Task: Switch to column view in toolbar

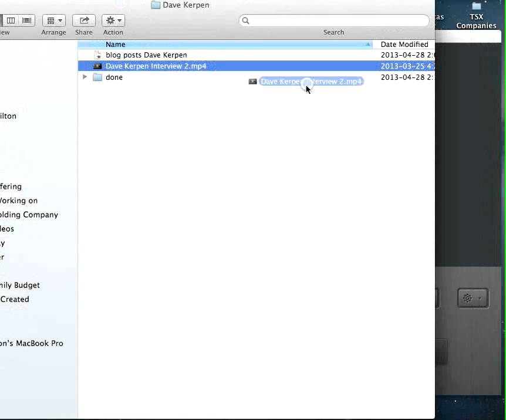Action: click(x=11, y=21)
